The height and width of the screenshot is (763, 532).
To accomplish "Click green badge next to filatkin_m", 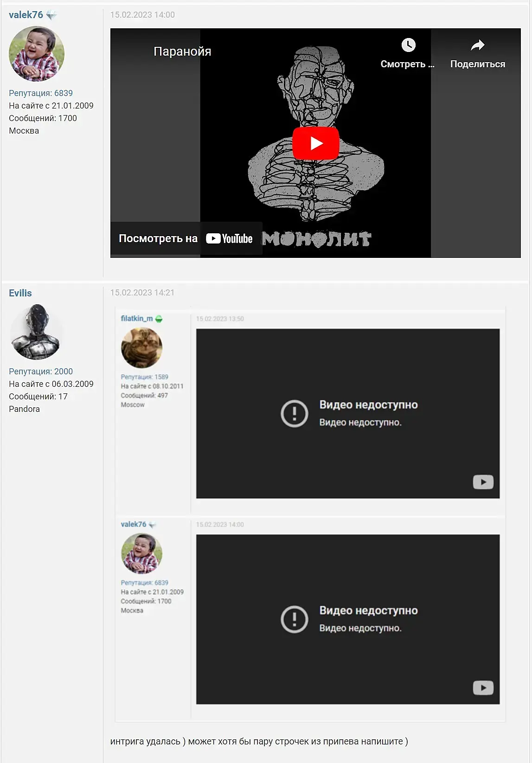I will coord(159,319).
